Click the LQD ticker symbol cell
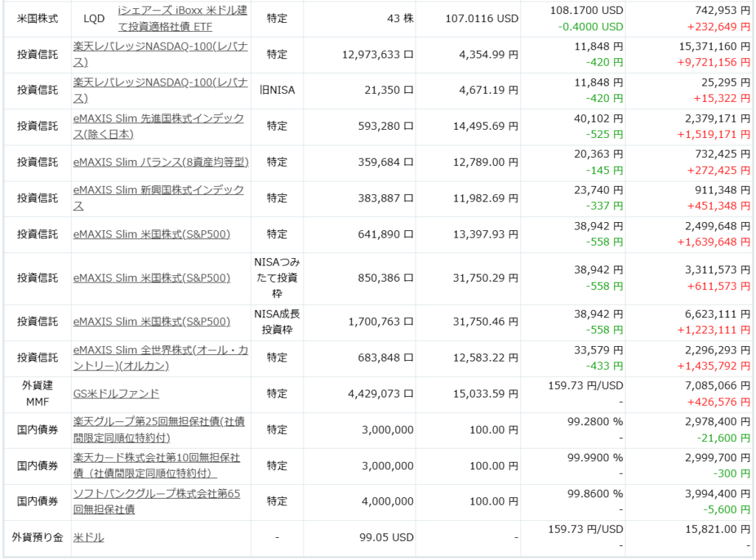This screenshot has height=560, width=756. tap(94, 19)
